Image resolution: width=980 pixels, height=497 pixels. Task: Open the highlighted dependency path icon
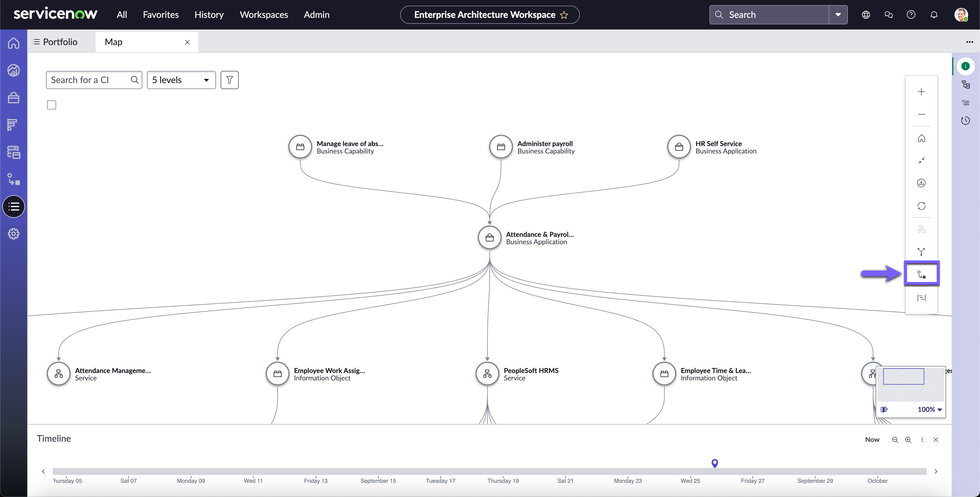tap(921, 274)
